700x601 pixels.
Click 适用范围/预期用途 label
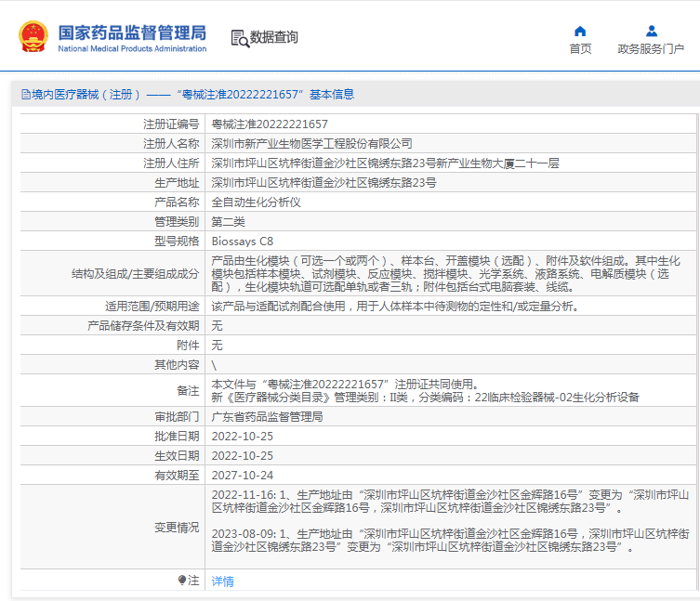152,307
